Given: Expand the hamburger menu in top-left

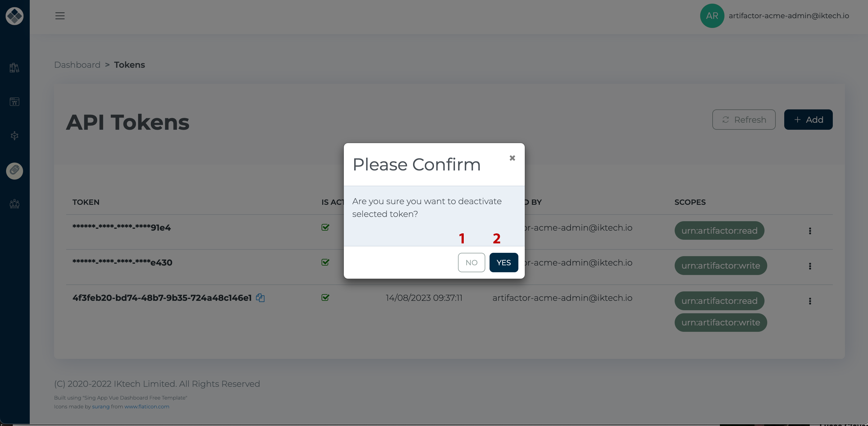Looking at the screenshot, I should (60, 15).
